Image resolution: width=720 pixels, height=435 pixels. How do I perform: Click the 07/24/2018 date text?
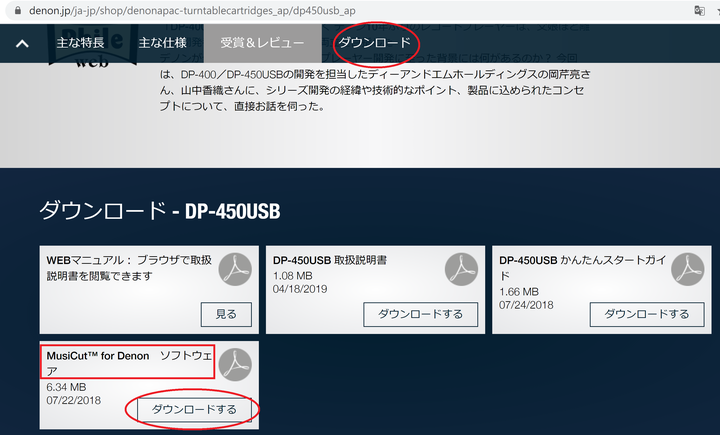click(x=526, y=305)
